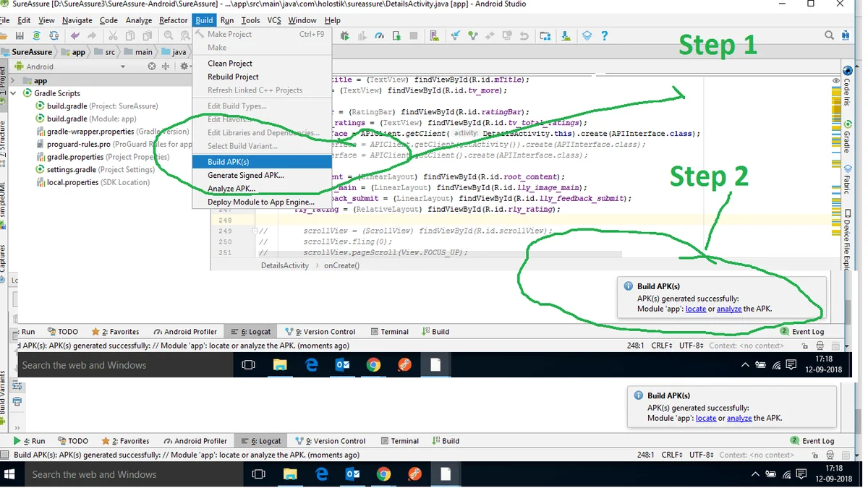Open File Explorer from the lower taskbar

(x=291, y=474)
